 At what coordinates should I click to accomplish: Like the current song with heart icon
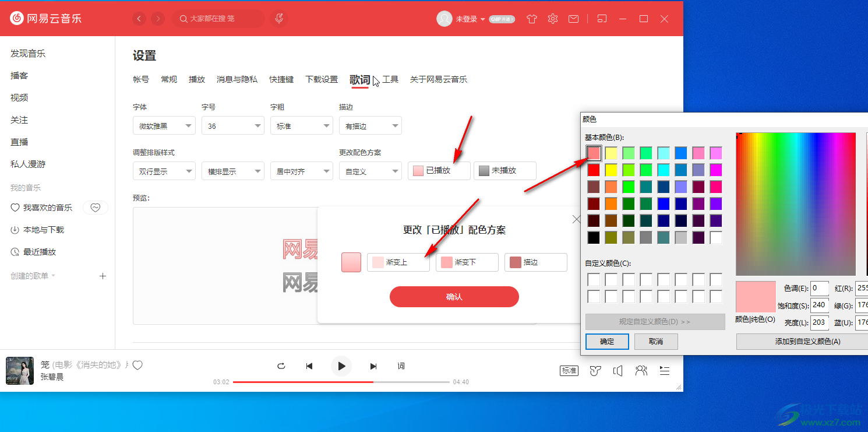[137, 366]
